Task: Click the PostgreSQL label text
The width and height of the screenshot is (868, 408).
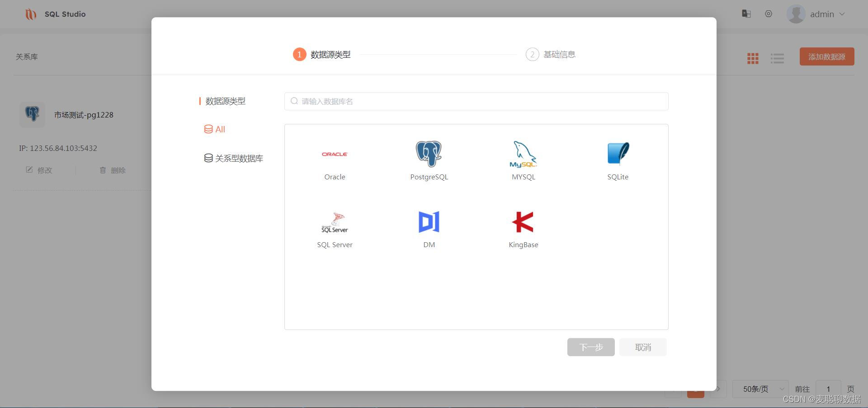Action: (x=429, y=177)
